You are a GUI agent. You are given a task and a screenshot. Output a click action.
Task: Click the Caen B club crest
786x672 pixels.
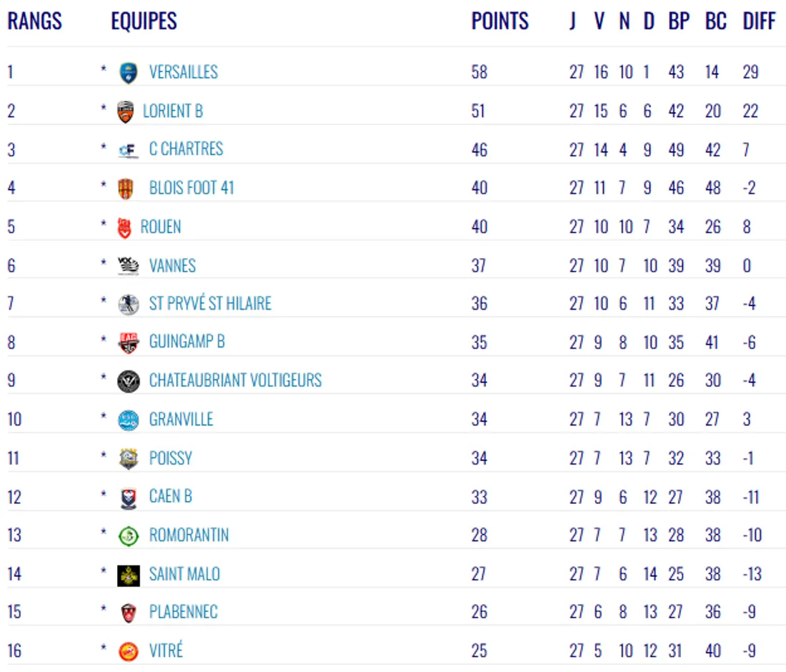tap(129, 497)
